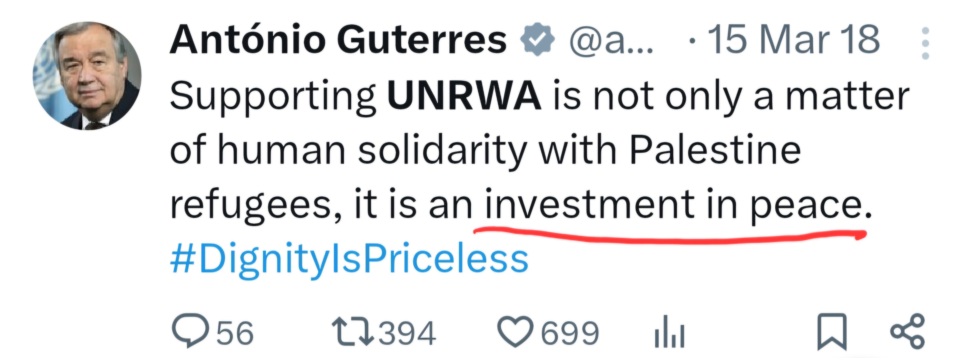Click the 56 replies count

click(235, 333)
